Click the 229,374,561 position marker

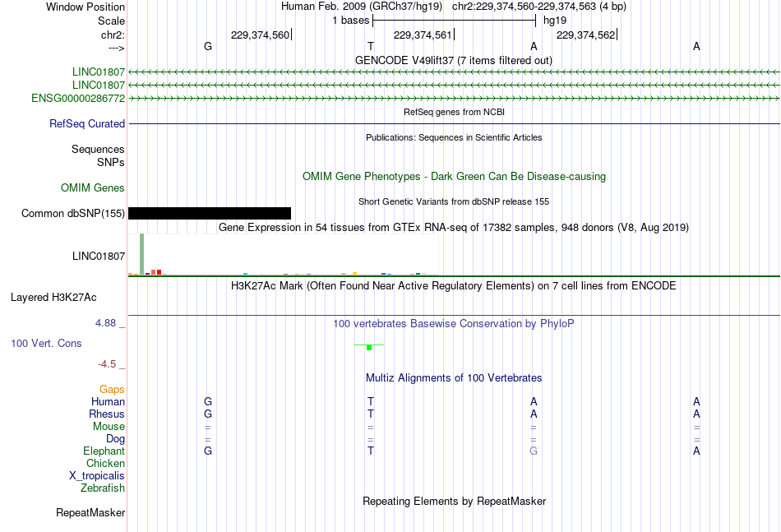424,35
